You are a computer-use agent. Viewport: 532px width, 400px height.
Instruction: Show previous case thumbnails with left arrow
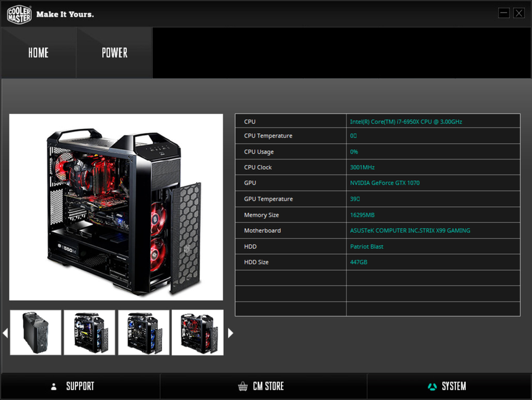5,333
